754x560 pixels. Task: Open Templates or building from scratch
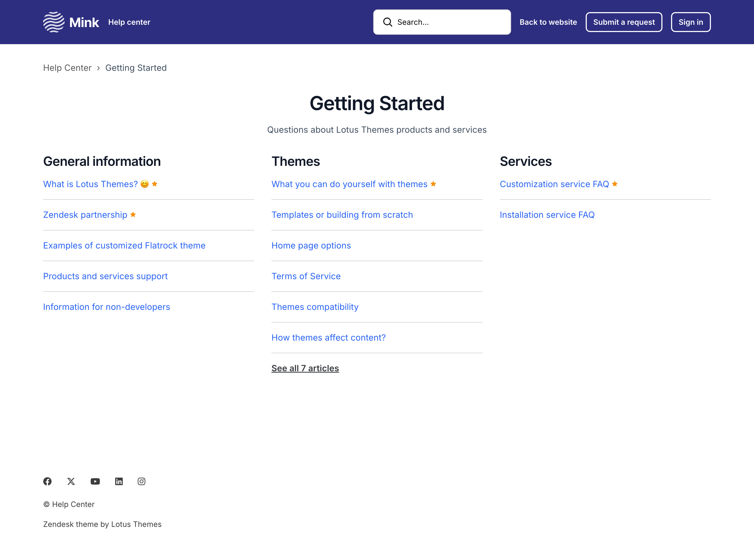point(342,215)
